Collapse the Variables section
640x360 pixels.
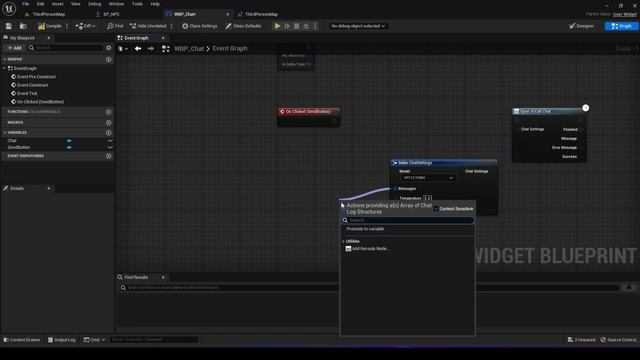(4, 133)
